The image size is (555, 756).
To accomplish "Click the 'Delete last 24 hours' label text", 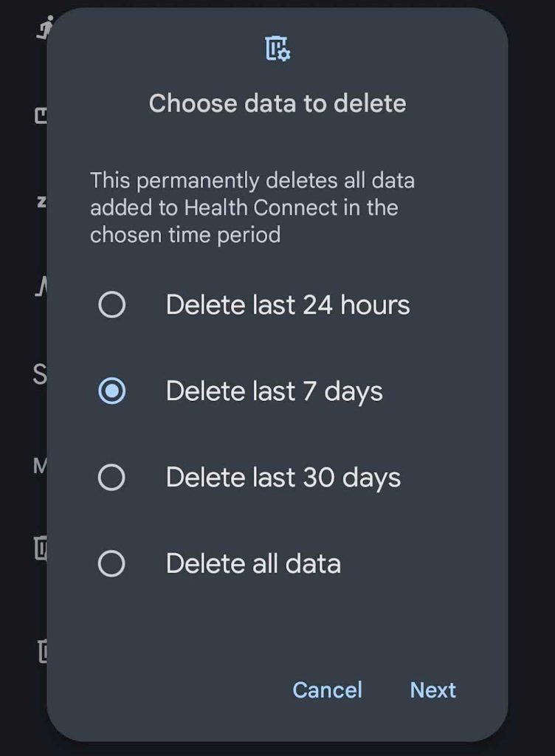I will point(288,304).
